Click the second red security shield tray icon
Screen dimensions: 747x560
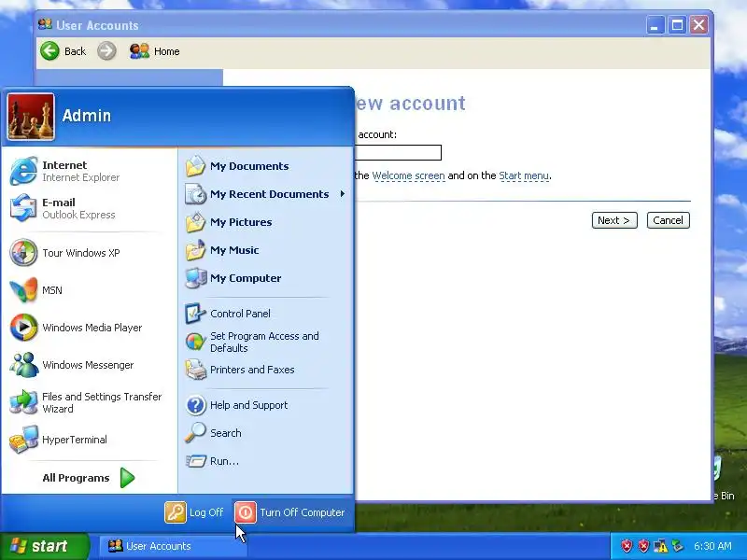(643, 546)
